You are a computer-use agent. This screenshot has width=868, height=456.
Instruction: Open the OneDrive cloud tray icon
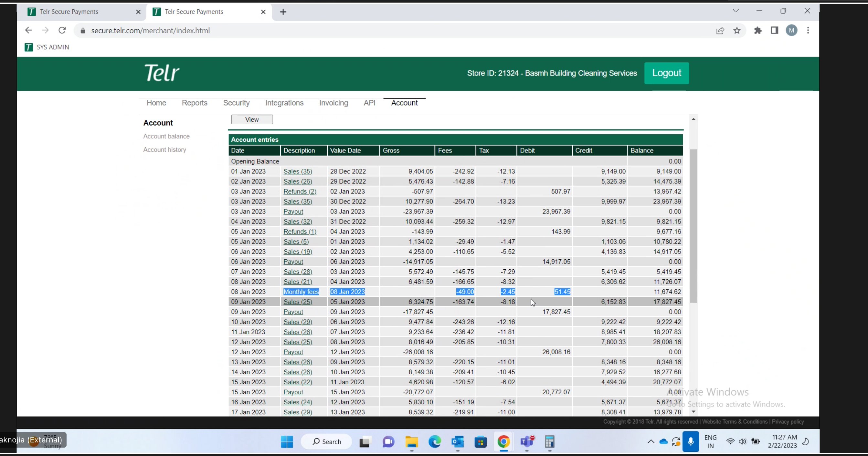[663, 441]
